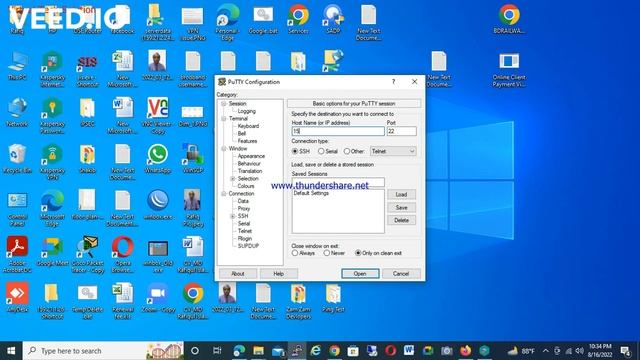The image size is (640, 360).
Task: Choose Never under Close window on exit
Action: click(327, 253)
